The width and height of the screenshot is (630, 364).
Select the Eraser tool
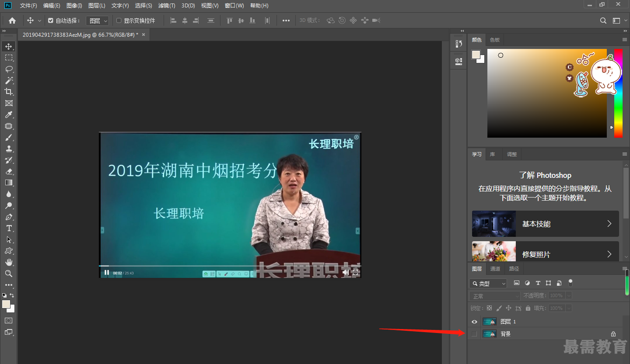click(9, 171)
